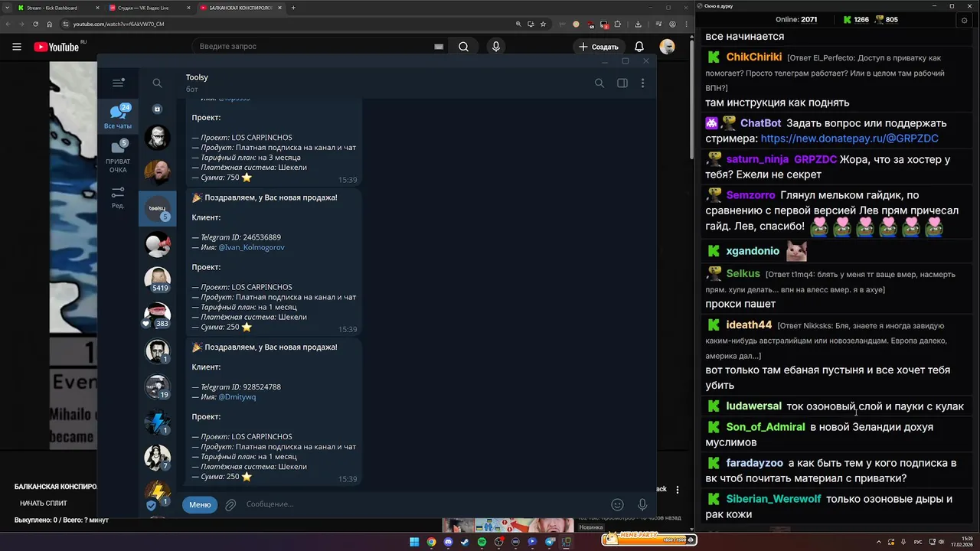Image resolution: width=980 pixels, height=551 pixels.
Task: Open the Windows Start menu
Action: [x=414, y=542]
